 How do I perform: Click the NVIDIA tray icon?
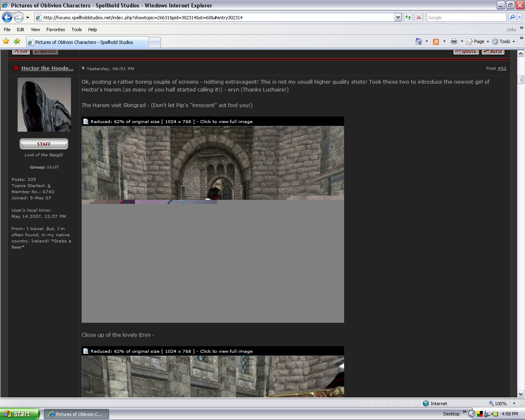(495, 414)
